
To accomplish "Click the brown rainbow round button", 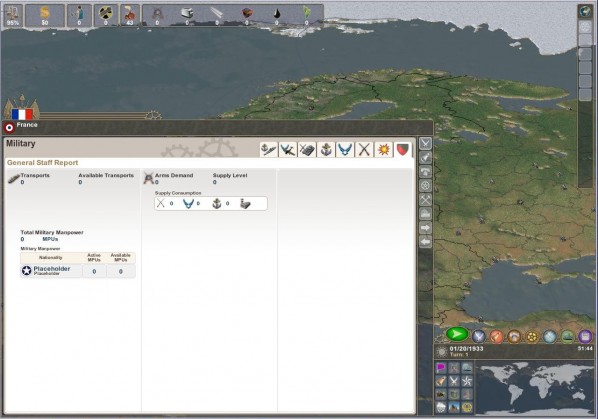I will (514, 336).
